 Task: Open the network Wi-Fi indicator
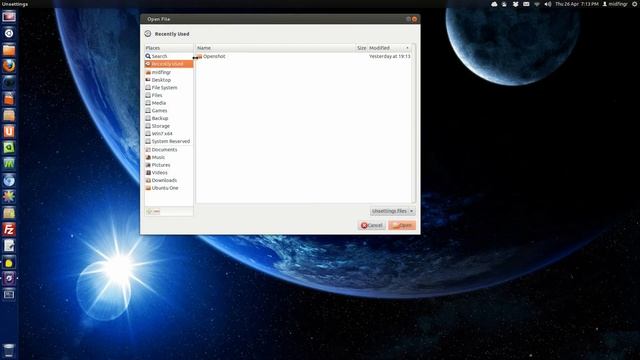tap(537, 4)
